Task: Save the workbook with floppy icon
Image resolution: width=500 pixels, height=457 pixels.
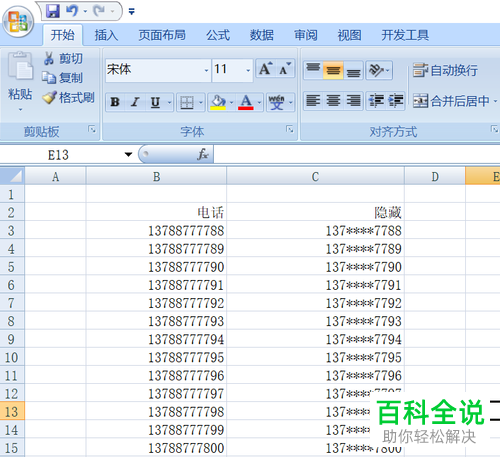Action: (x=53, y=11)
